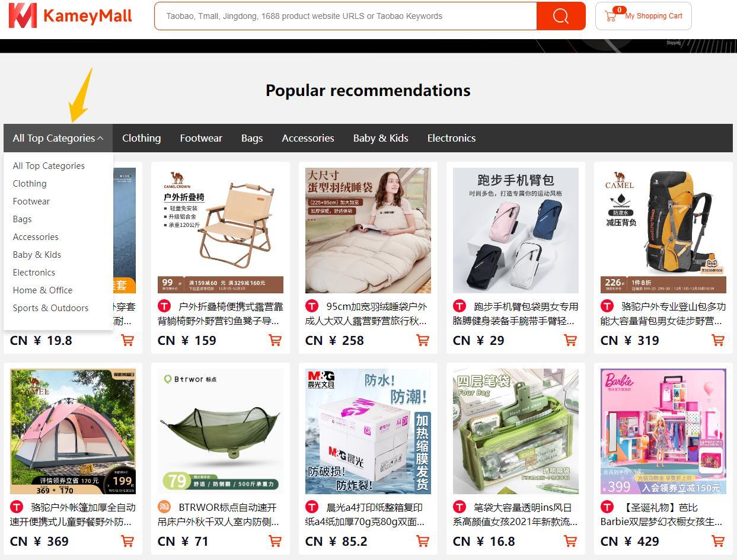Add the CN ¥319 hiking backpack to cart
The width and height of the screenshot is (737, 560).
[x=717, y=340]
